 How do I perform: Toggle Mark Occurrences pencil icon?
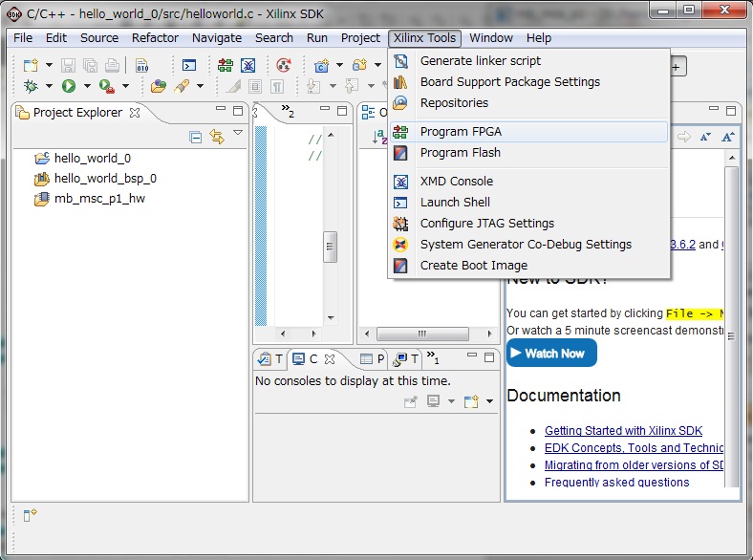click(233, 86)
